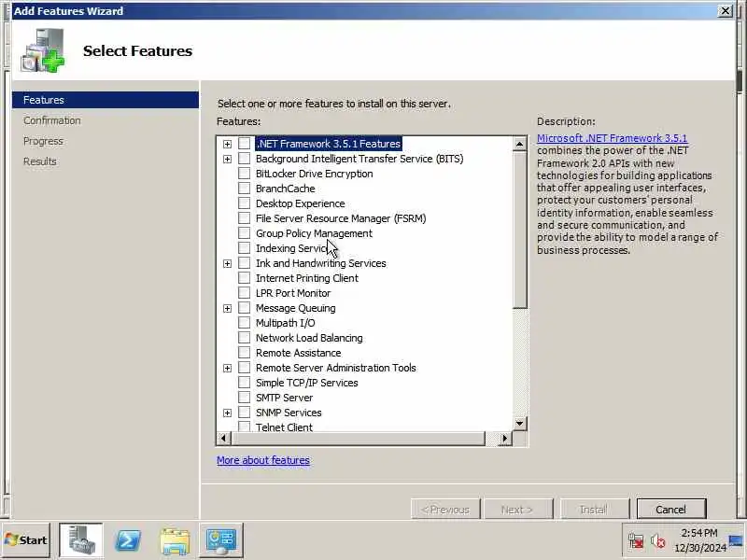Launch Windows PowerShell from the taskbar
Viewport: 747px width, 560px height.
128,540
